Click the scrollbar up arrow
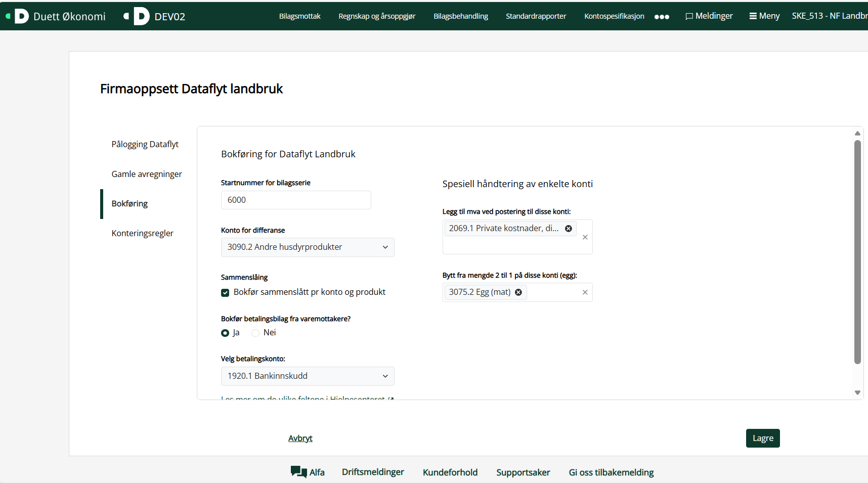868x483 pixels. [857, 134]
